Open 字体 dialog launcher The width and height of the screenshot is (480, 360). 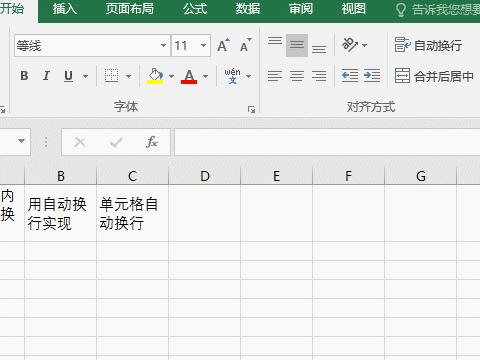[251, 109]
